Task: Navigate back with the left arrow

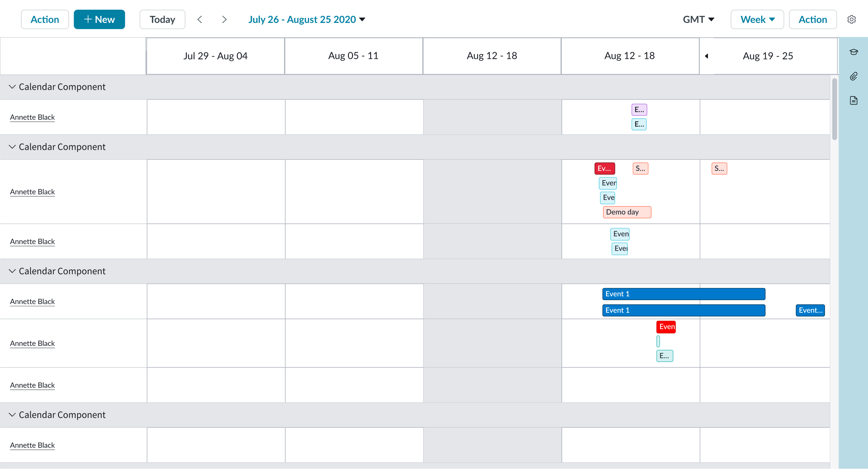Action: coord(200,19)
